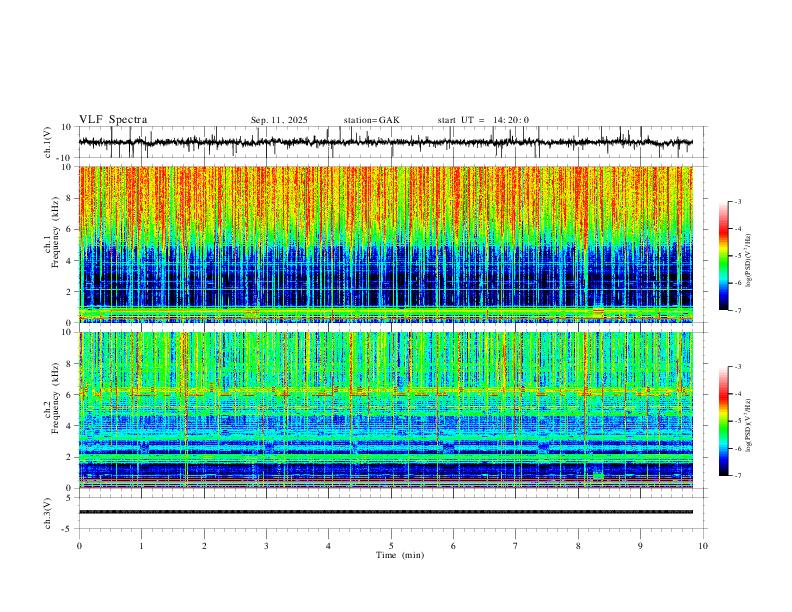Click the ch.2 'Frequency (kHz)' axis label
Viewport: 792px width, 612px height.
click(x=56, y=398)
